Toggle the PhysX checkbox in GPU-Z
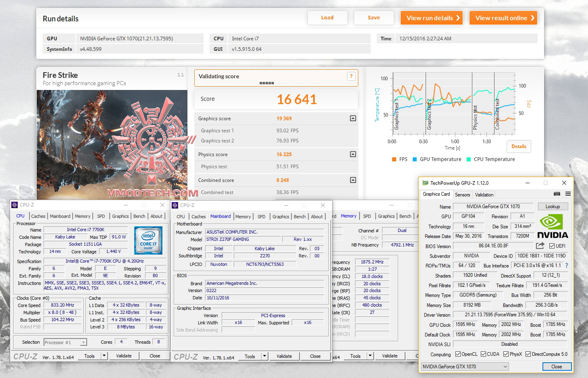This screenshot has height=378, width=588. (506, 354)
